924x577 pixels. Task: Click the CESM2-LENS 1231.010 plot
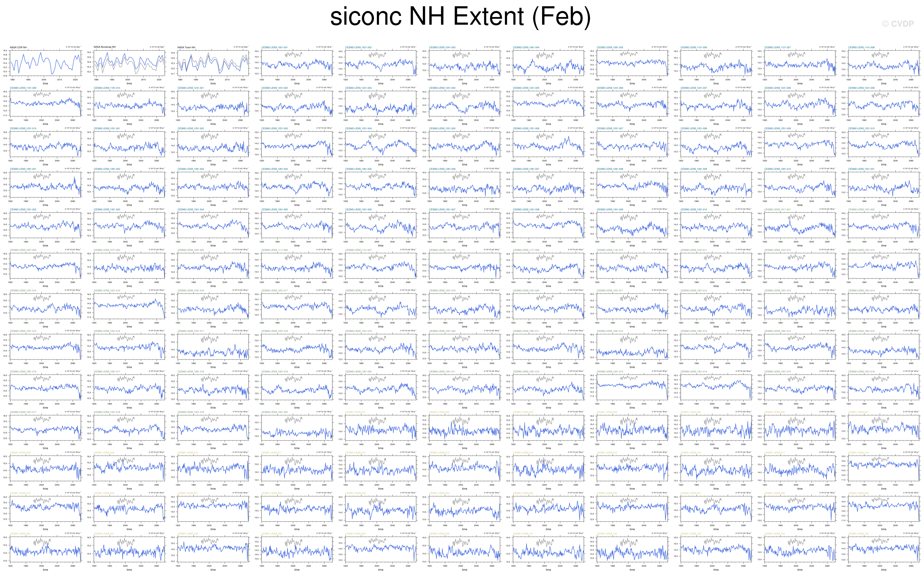45,144
